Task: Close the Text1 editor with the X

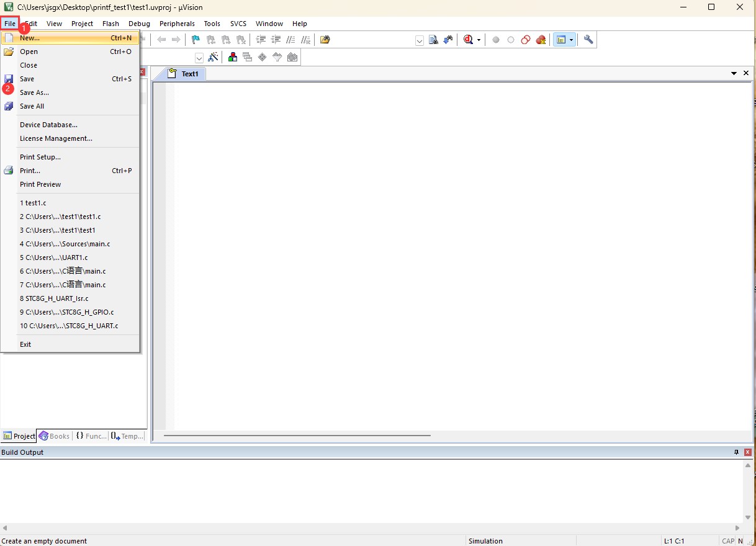Action: click(x=746, y=73)
